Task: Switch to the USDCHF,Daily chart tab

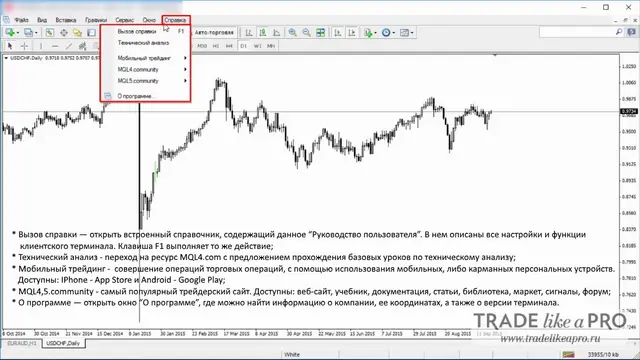Action: [x=63, y=343]
